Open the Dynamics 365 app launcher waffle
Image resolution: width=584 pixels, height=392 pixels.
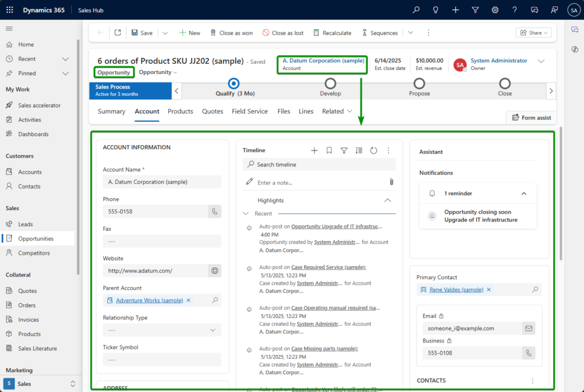tap(10, 10)
